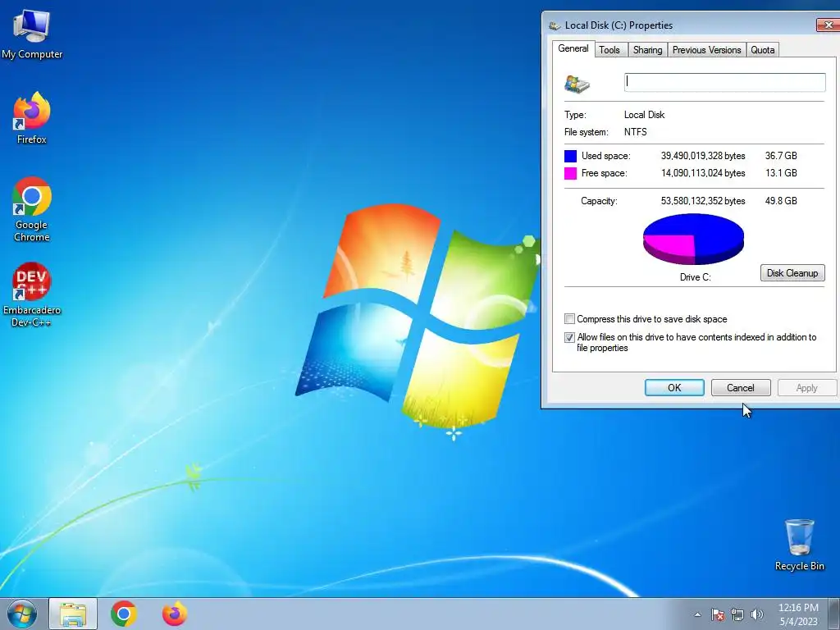This screenshot has height=630, width=840.
Task: Switch to the Previous Versions tab
Action: pos(706,50)
